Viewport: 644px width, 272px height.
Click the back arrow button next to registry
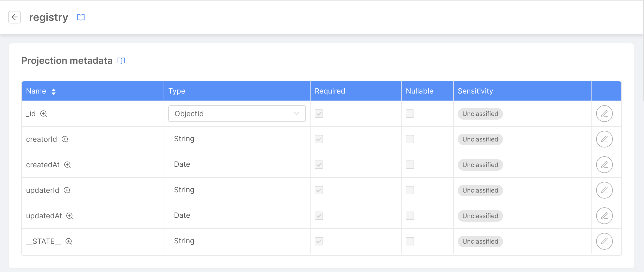point(15,17)
